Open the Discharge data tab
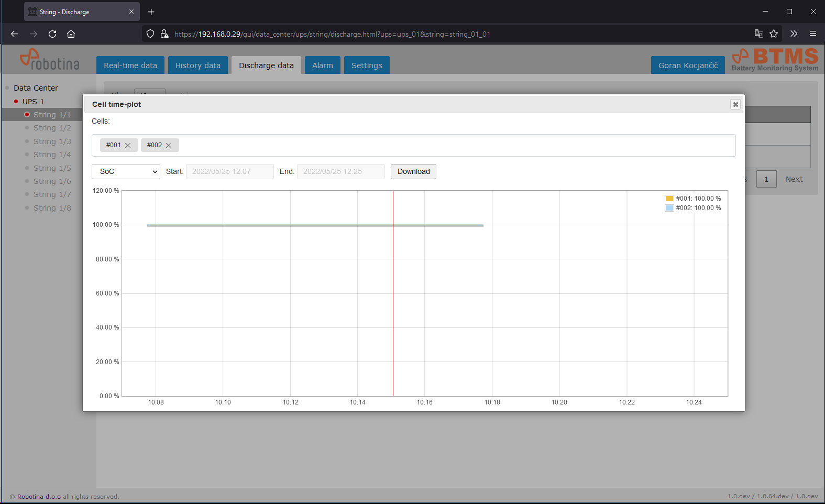The height and width of the screenshot is (504, 825). (x=266, y=65)
